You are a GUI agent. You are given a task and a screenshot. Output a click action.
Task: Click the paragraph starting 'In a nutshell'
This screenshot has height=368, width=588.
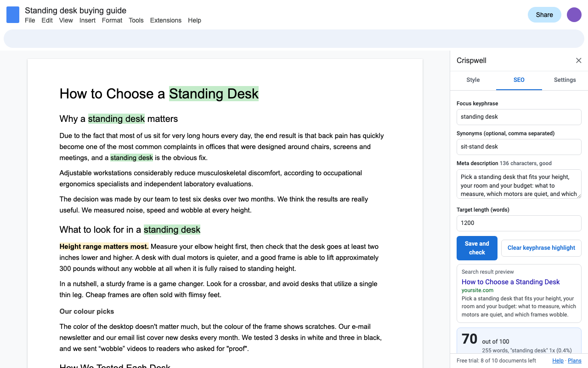[x=218, y=289]
